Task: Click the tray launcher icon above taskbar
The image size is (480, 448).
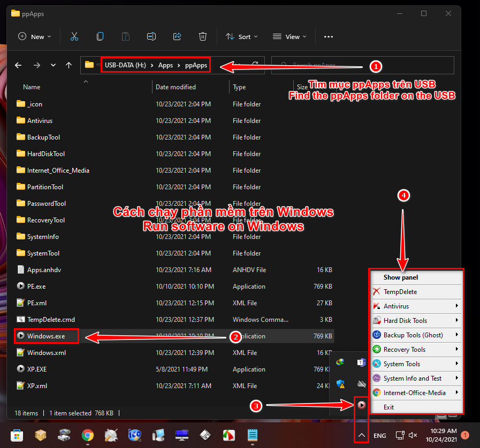Action: pyautogui.click(x=362, y=405)
